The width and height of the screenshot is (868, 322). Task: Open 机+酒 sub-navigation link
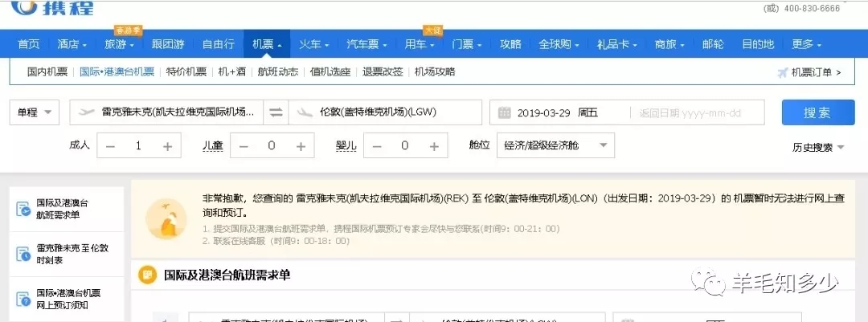coord(232,72)
